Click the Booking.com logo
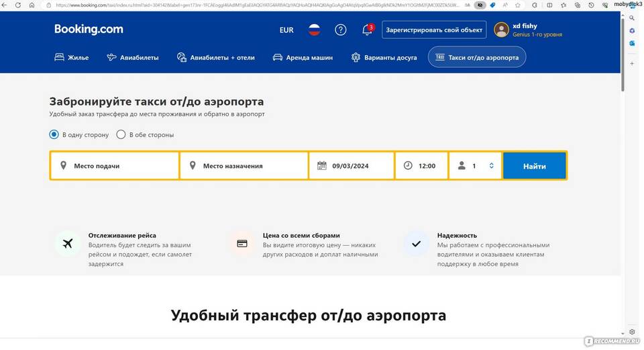 coord(89,29)
